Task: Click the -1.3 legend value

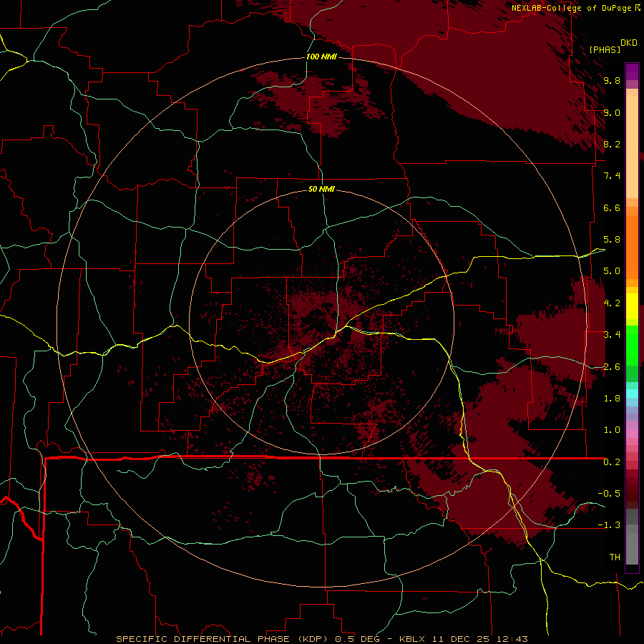Action: click(x=609, y=525)
